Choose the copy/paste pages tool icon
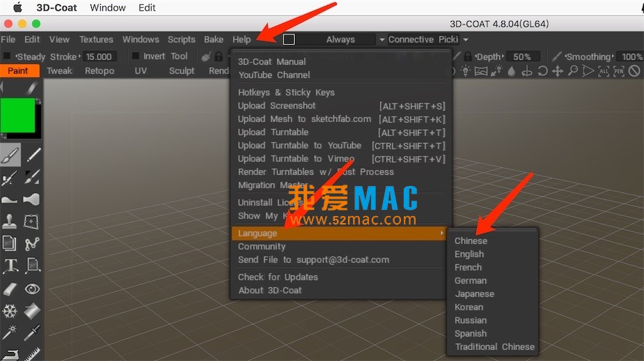Screen dimensions: 644x361 [x=10, y=243]
